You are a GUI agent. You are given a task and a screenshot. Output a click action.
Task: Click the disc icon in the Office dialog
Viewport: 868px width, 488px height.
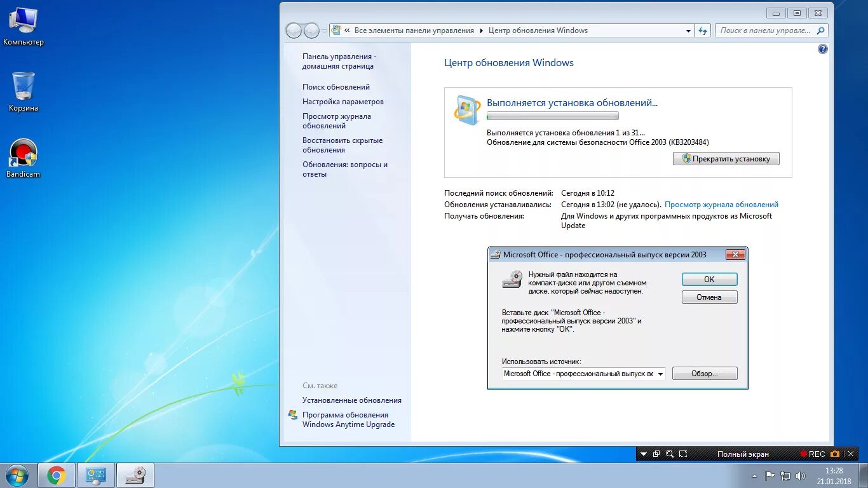pyautogui.click(x=512, y=280)
